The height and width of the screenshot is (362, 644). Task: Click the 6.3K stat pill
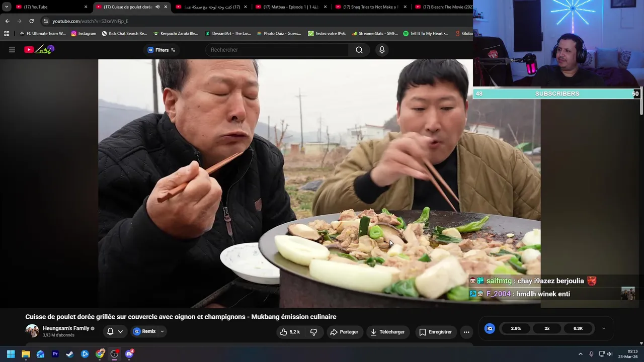pyautogui.click(x=578, y=328)
